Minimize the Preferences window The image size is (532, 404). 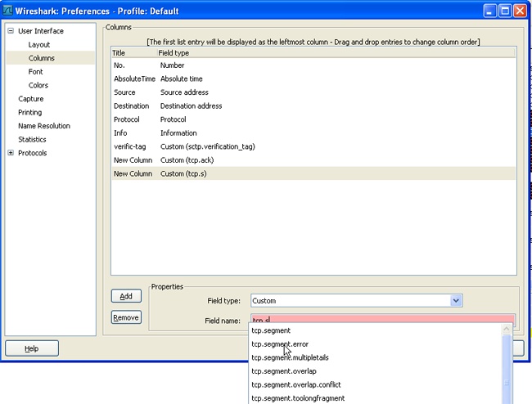pyautogui.click(x=489, y=11)
